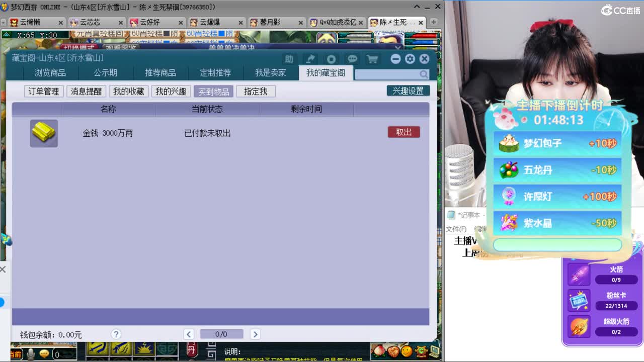Click the yellow smiley face icon
The height and width of the screenshot is (362, 644).
[x=407, y=350]
